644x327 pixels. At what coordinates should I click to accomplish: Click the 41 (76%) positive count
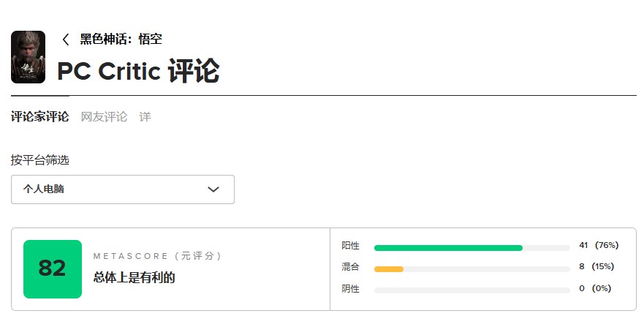(599, 245)
